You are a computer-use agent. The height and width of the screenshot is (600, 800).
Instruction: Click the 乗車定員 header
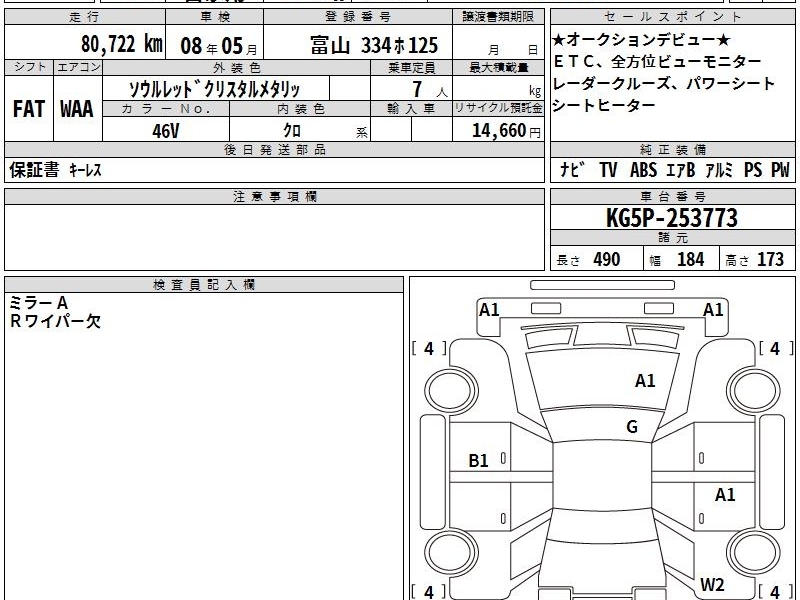[411, 67]
